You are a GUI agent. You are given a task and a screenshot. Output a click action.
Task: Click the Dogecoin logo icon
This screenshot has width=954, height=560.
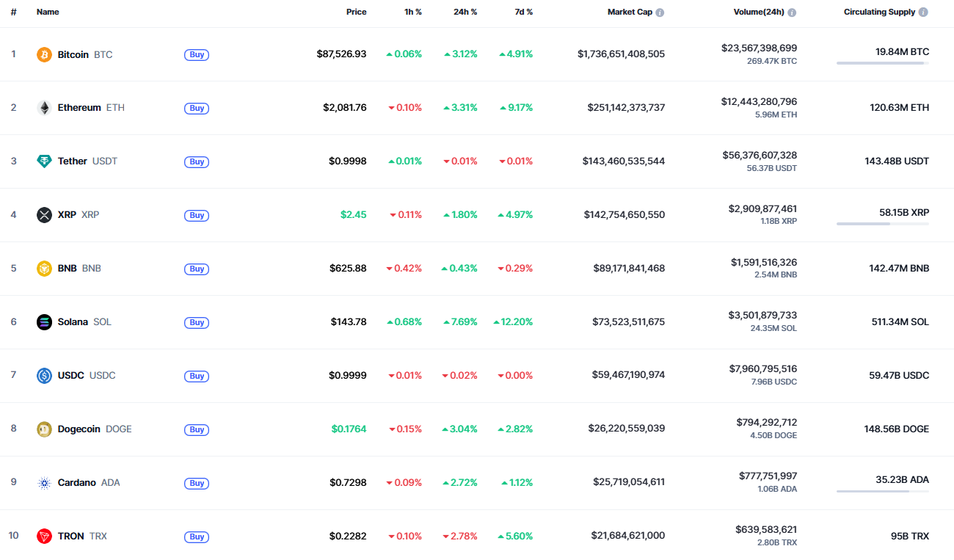[44, 429]
